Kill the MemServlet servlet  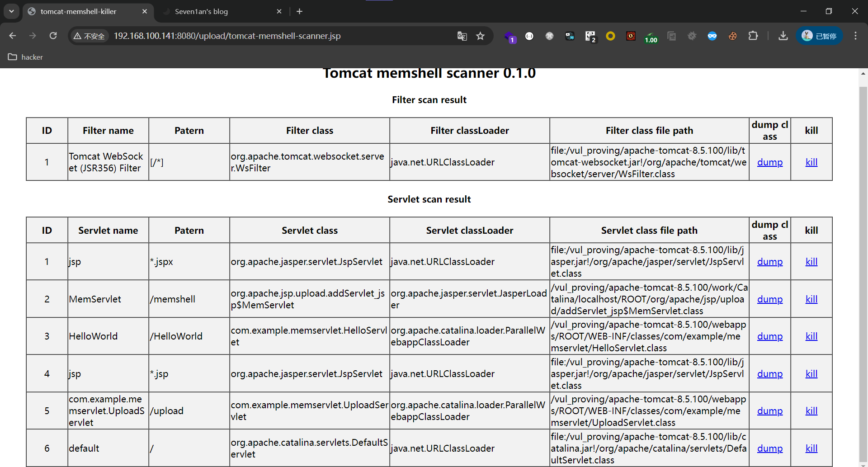[811, 299]
